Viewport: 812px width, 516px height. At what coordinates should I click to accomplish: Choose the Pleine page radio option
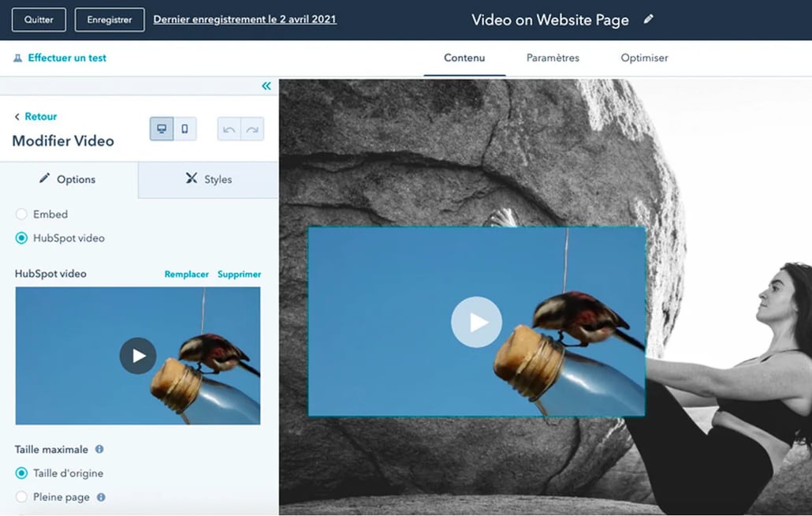tap(21, 497)
